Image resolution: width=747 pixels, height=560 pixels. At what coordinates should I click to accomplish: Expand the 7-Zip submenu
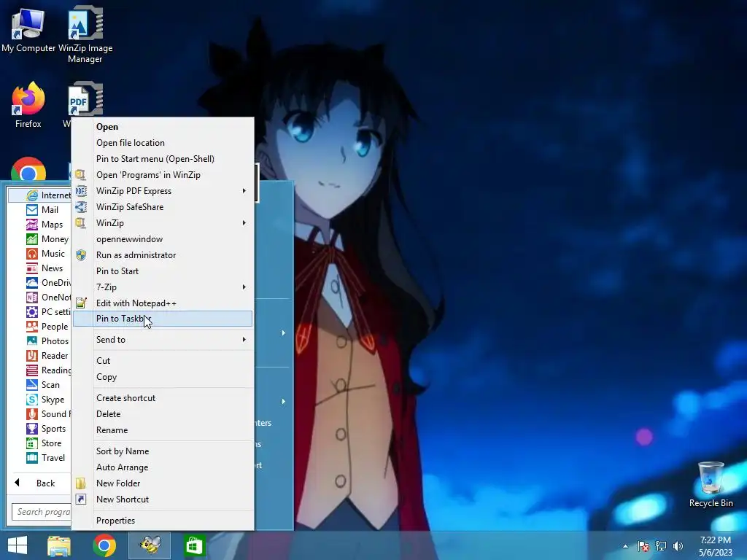(163, 287)
